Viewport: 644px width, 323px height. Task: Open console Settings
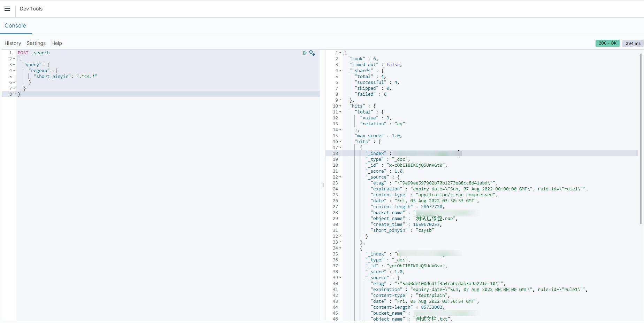[36, 43]
